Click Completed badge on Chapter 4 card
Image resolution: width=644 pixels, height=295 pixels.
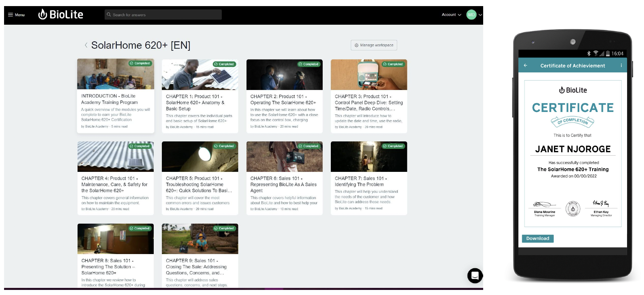pos(140,146)
